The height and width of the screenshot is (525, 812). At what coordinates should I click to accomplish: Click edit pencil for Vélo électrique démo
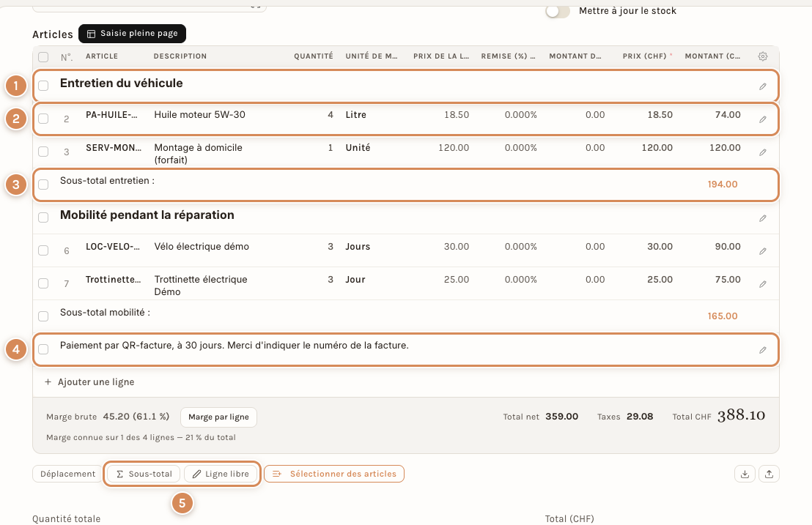(763, 251)
